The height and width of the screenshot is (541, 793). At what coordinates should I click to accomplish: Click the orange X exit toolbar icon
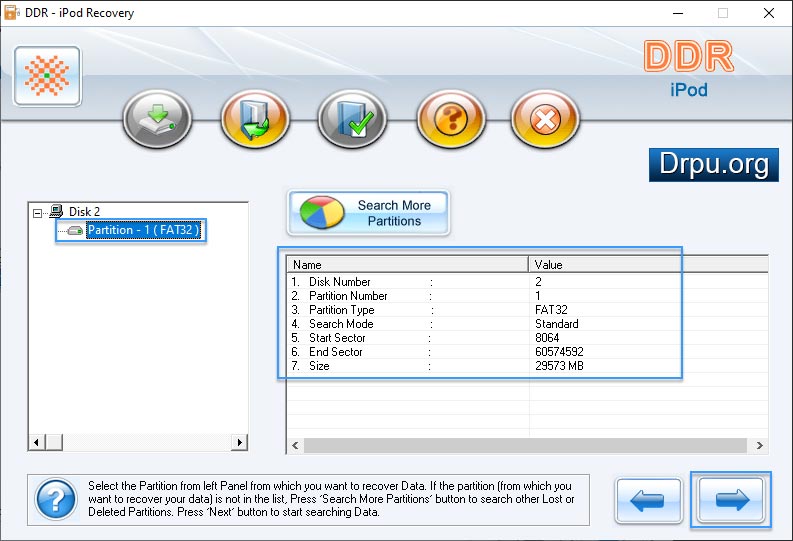pos(545,119)
